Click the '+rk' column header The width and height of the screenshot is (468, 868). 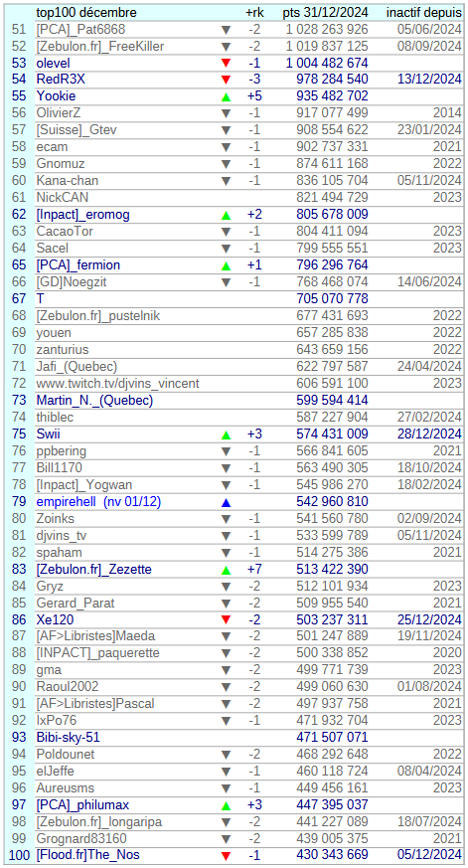[254, 13]
